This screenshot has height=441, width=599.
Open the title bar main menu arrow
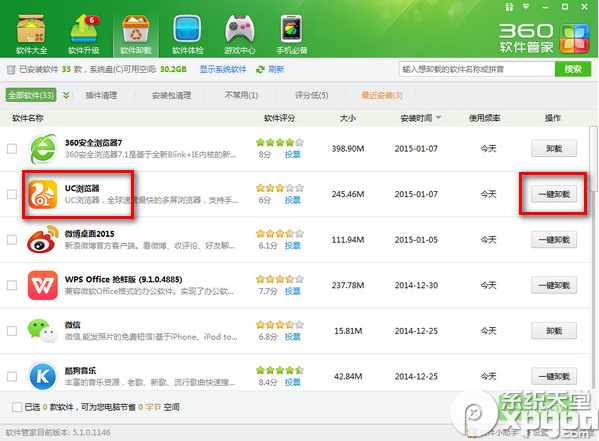tap(526, 6)
